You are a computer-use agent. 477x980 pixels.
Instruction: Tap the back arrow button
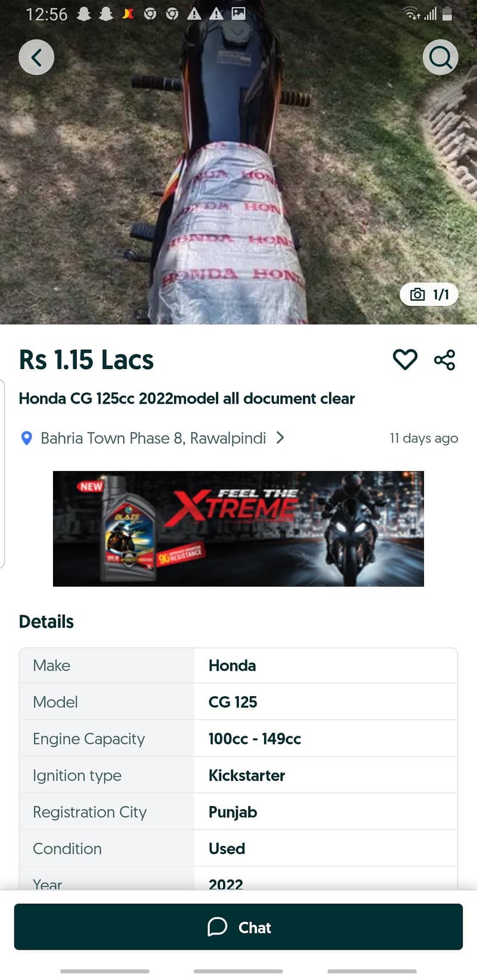[36, 57]
